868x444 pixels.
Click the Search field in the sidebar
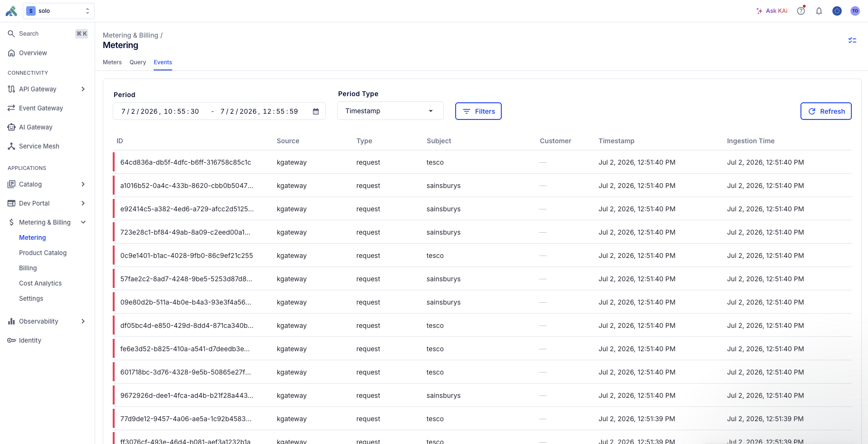[48, 34]
